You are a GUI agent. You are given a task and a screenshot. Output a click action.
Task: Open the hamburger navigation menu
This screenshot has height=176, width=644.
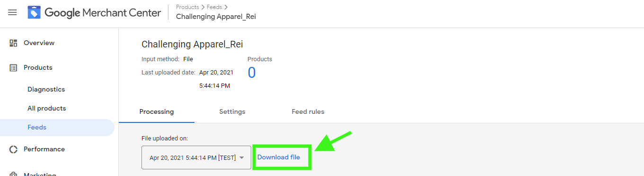[x=12, y=12]
